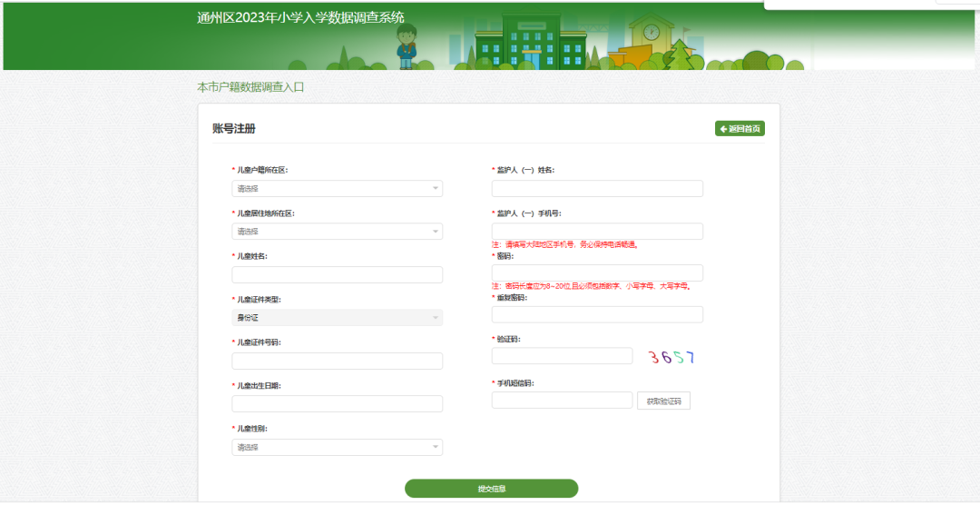Refresh the 3657 captcha image
Screen dimensions: 980x505
pyautogui.click(x=671, y=357)
